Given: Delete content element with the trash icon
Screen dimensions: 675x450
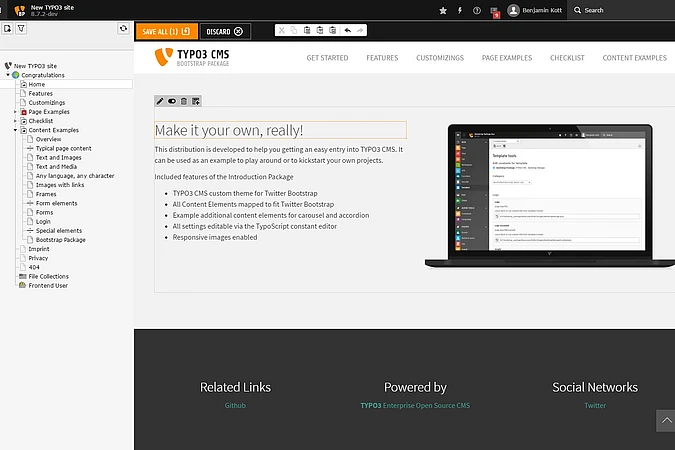Looking at the screenshot, I should point(184,101).
